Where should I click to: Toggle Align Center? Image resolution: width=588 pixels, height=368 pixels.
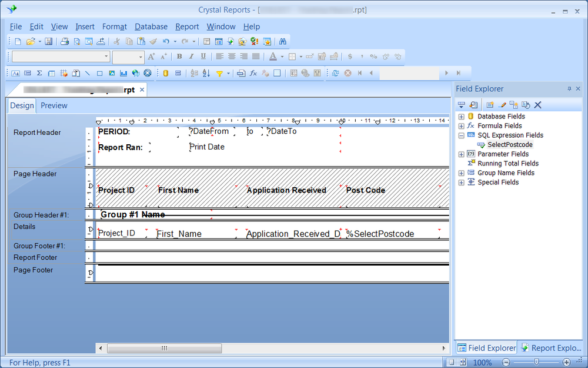click(232, 57)
